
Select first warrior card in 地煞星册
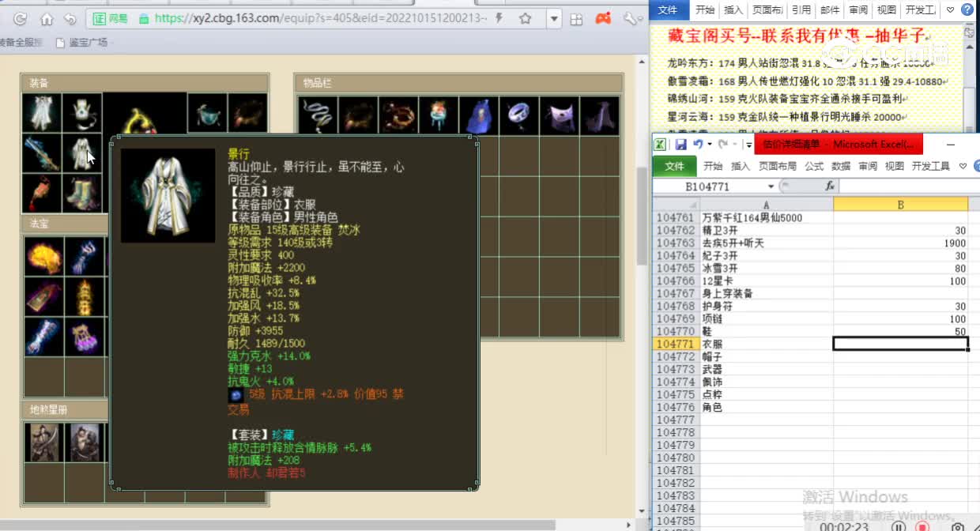[x=43, y=442]
